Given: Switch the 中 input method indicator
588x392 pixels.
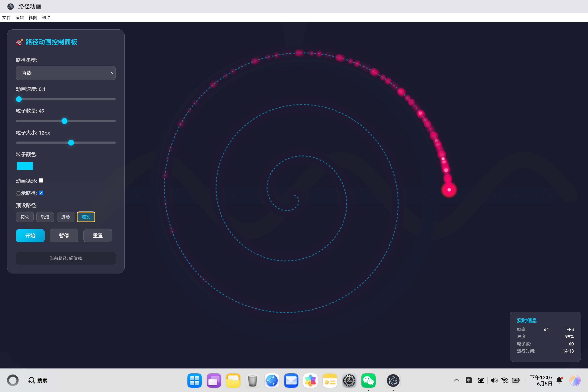Looking at the screenshot, I should point(469,380).
